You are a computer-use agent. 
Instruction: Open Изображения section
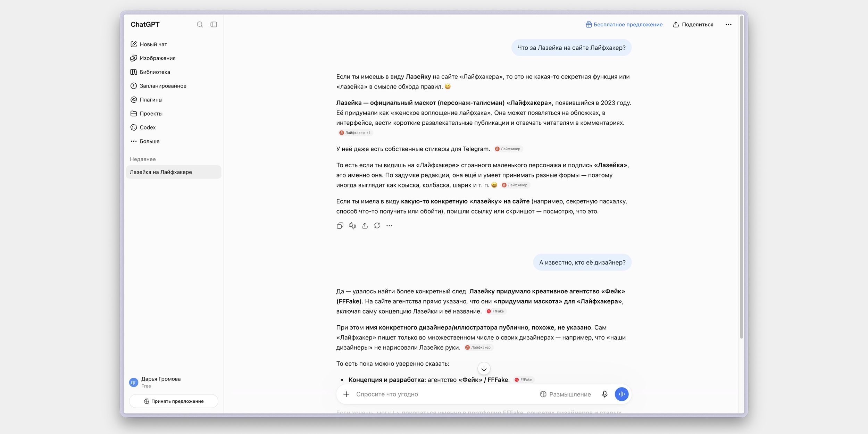coord(173,58)
